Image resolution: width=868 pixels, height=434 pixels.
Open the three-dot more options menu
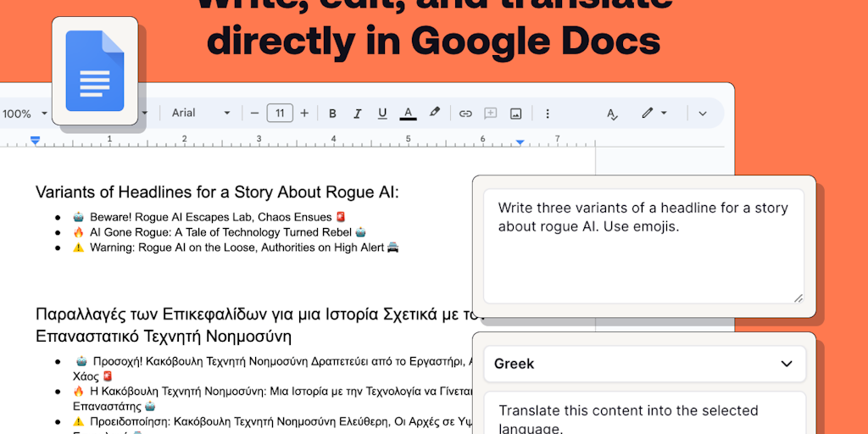[548, 114]
